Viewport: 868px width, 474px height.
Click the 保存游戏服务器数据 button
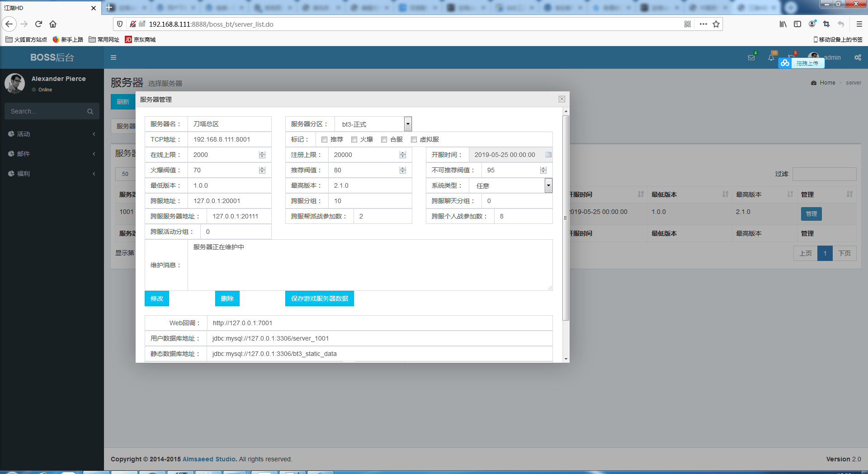[320, 299]
